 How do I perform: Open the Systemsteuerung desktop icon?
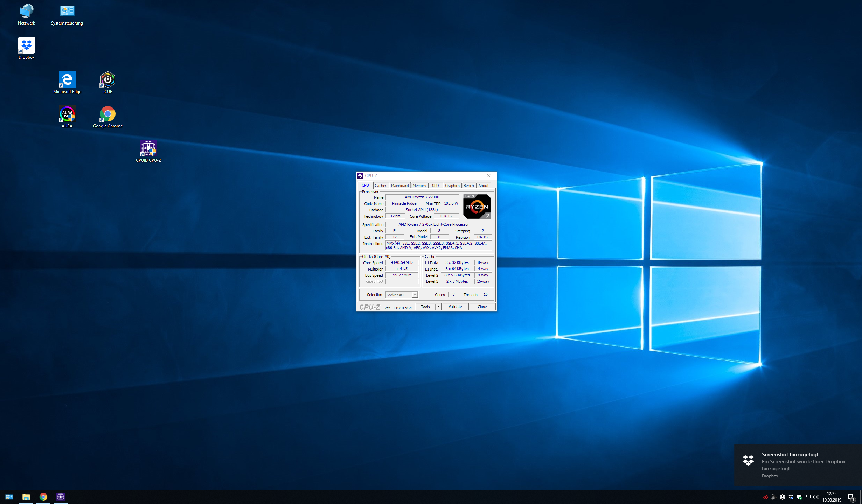click(67, 12)
